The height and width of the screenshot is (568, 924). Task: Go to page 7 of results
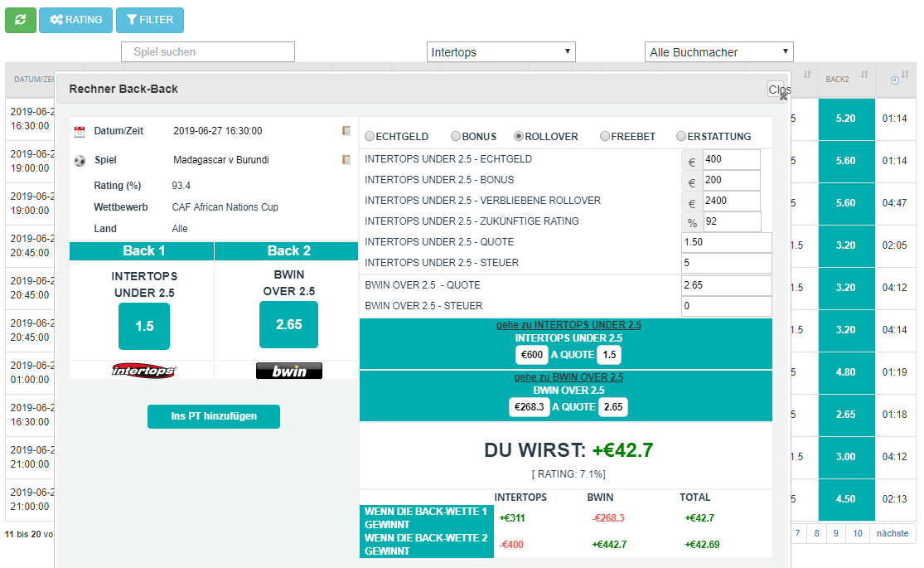(797, 534)
